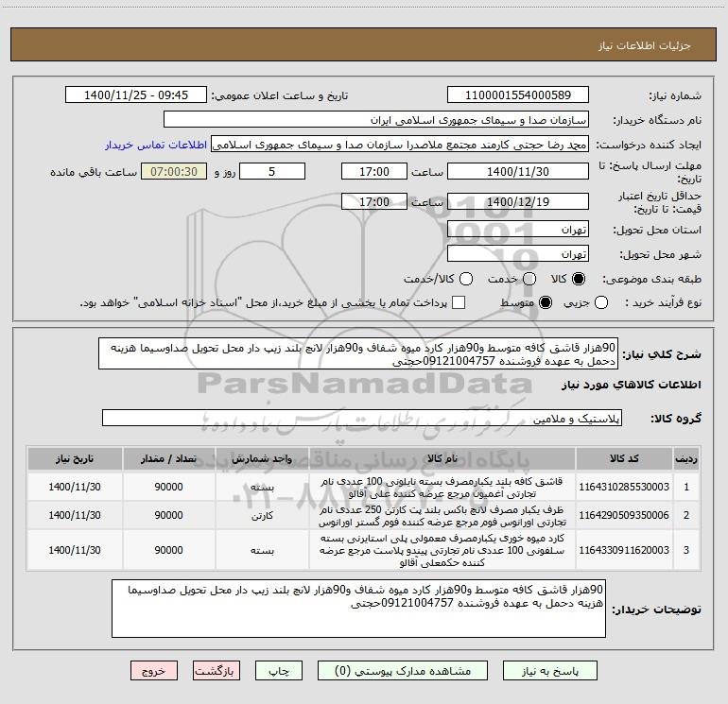
Task: Click the توضیحات خریدار text area
Action: pos(359,609)
